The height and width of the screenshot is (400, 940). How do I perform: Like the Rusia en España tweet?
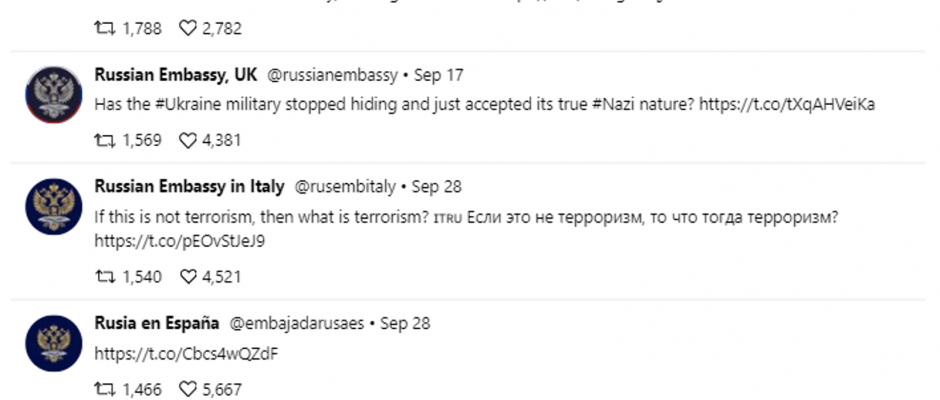pos(188,389)
